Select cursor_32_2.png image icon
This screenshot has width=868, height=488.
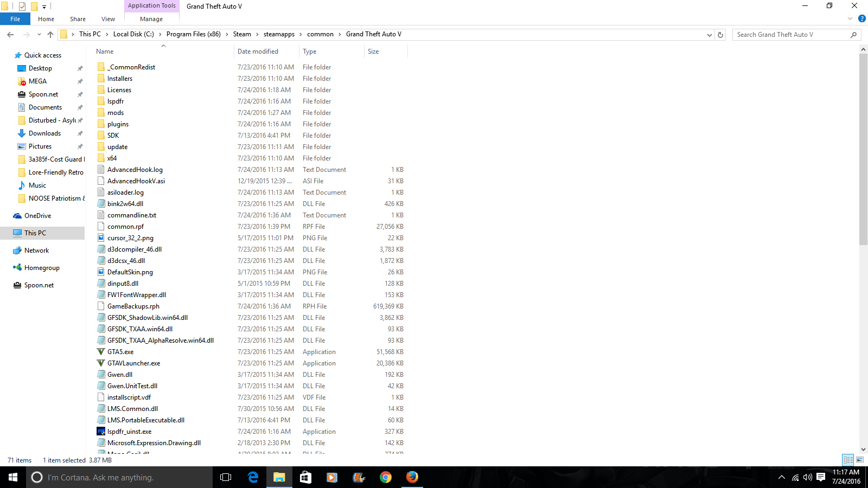[x=101, y=238]
